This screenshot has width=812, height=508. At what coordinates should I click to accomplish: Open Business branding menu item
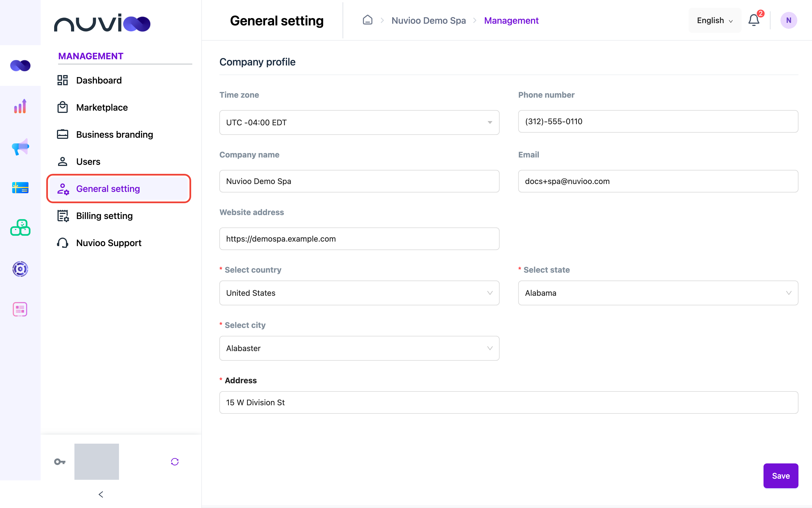[119, 134]
